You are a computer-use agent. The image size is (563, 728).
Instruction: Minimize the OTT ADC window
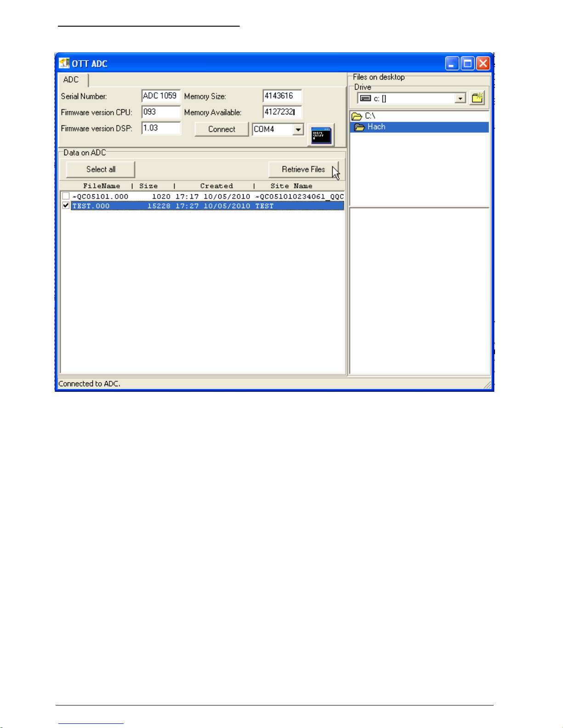click(452, 63)
